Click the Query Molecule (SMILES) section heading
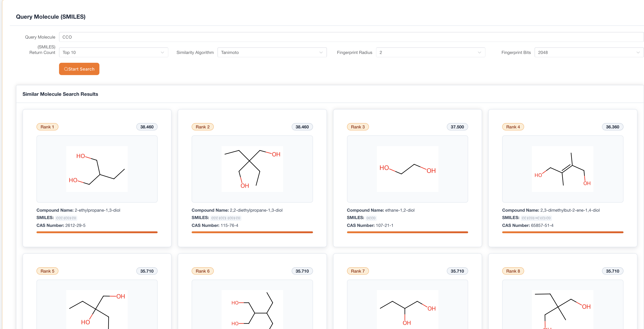 coord(51,17)
